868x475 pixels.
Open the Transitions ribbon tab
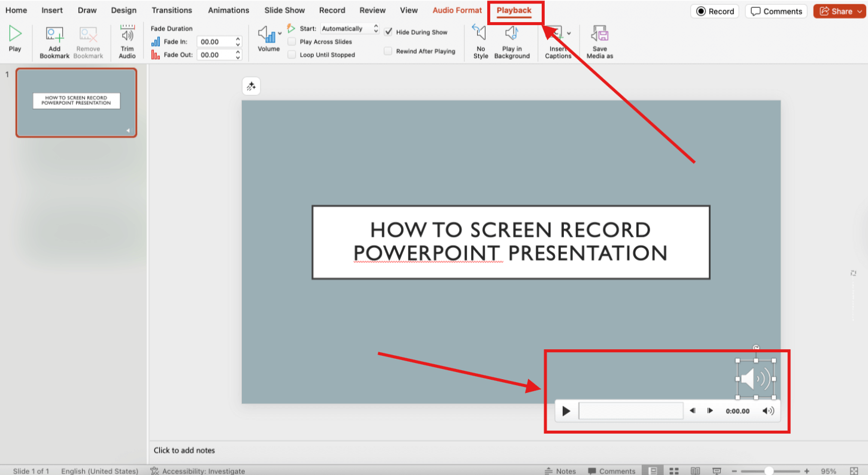pos(172,10)
